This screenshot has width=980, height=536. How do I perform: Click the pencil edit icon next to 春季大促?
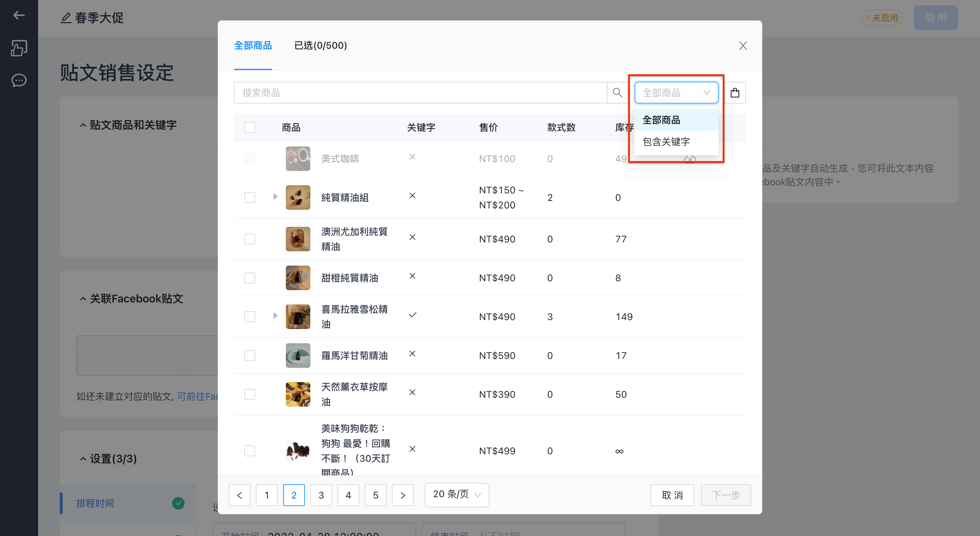pos(66,17)
